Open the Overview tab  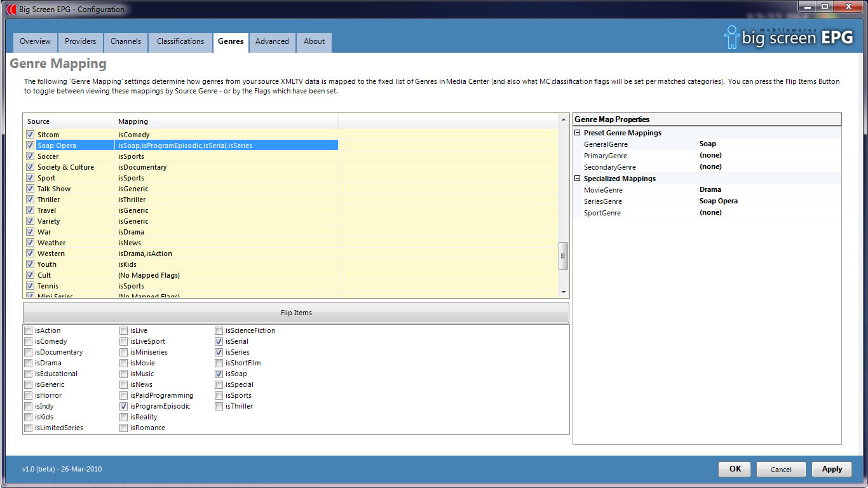35,42
